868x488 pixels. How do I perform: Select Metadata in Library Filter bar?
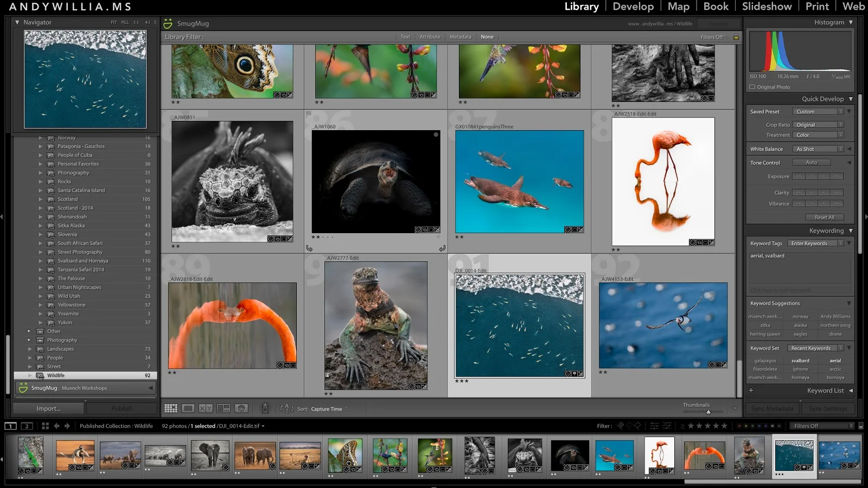coord(460,37)
